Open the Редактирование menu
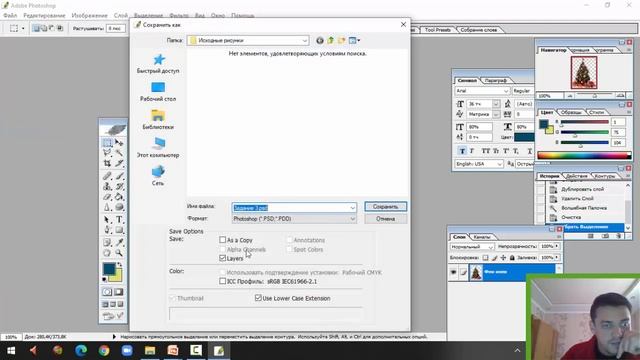 pos(44,16)
